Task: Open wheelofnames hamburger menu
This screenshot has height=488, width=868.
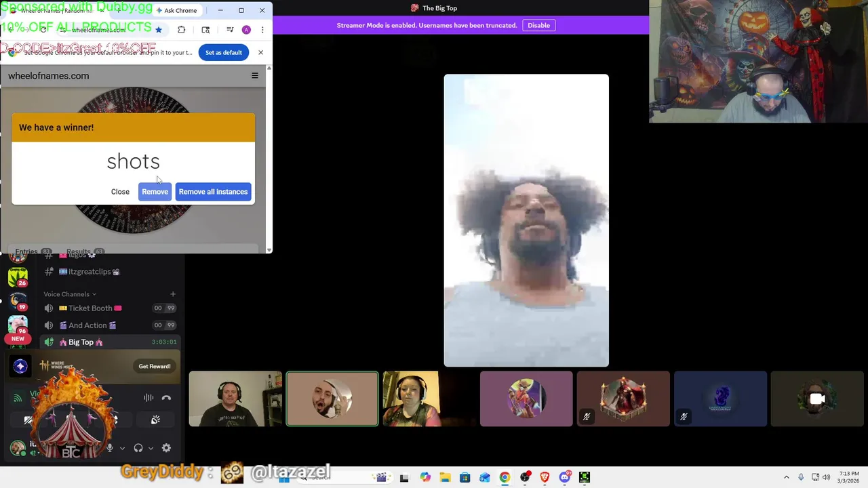Action: click(255, 76)
